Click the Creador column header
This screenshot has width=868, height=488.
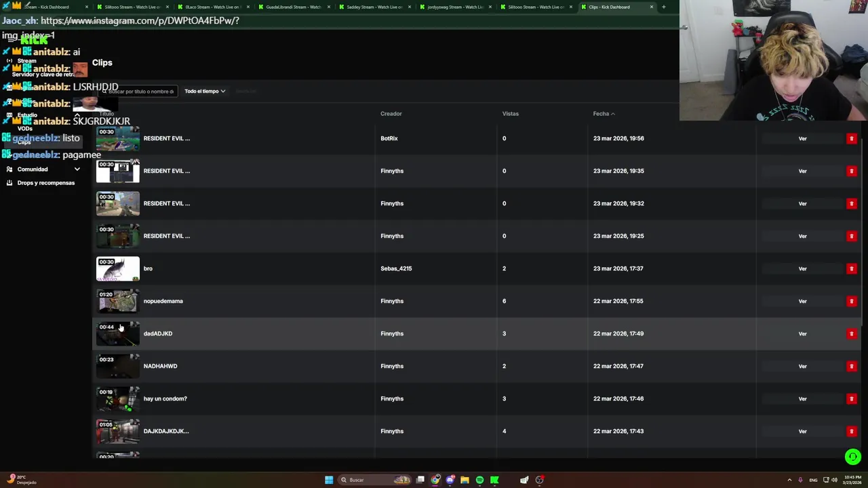pyautogui.click(x=391, y=114)
